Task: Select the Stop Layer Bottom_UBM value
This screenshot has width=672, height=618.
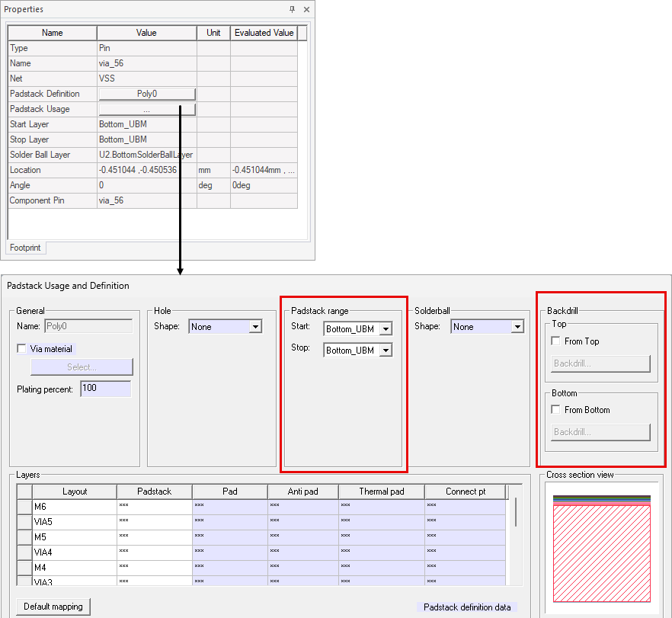Action: pos(147,139)
